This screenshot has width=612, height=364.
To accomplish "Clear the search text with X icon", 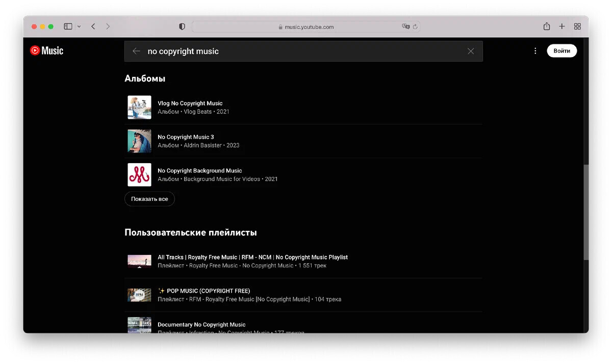I will click(470, 51).
